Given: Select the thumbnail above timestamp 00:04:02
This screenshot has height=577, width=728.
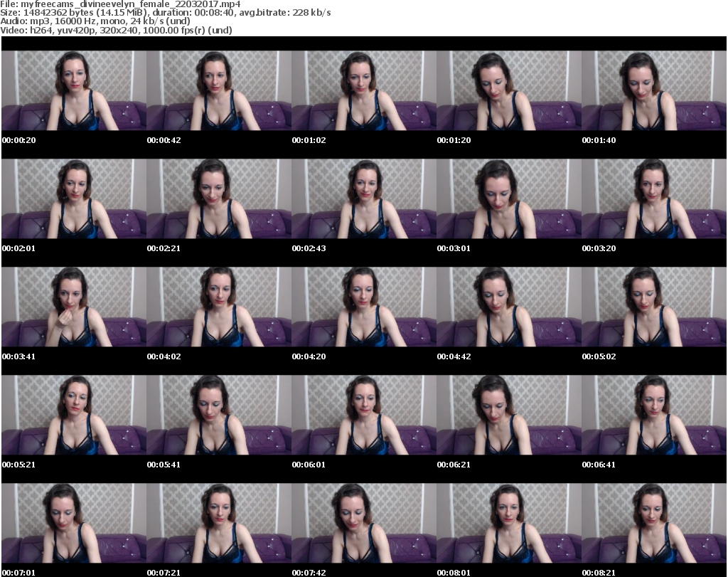Looking at the screenshot, I should 219,307.
